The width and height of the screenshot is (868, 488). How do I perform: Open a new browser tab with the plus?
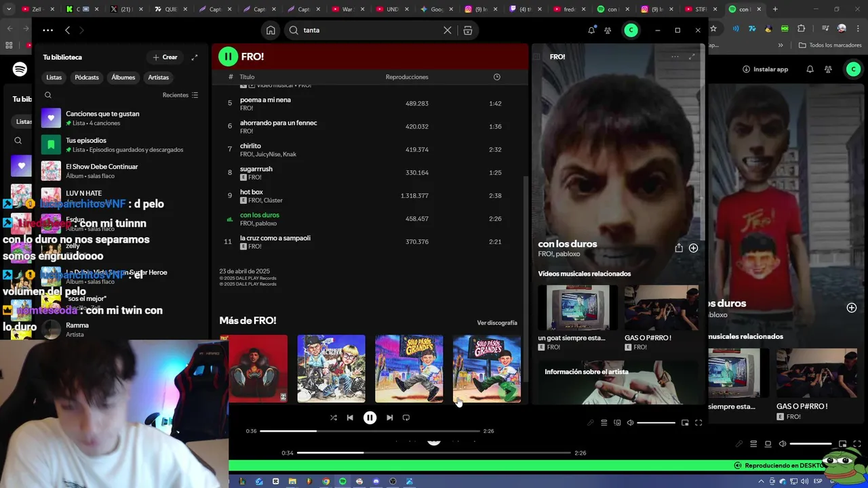click(x=775, y=9)
